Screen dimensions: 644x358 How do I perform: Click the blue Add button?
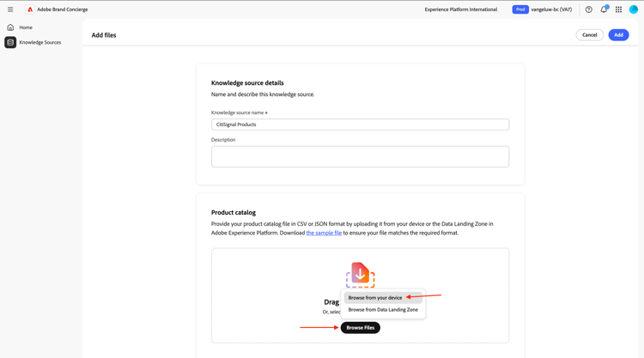(618, 35)
